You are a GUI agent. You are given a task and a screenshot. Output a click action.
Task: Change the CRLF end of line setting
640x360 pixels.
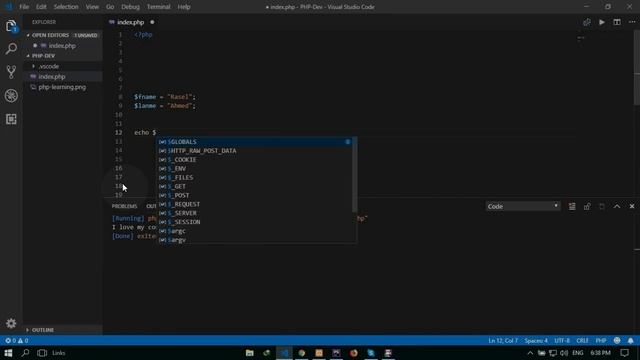582,340
